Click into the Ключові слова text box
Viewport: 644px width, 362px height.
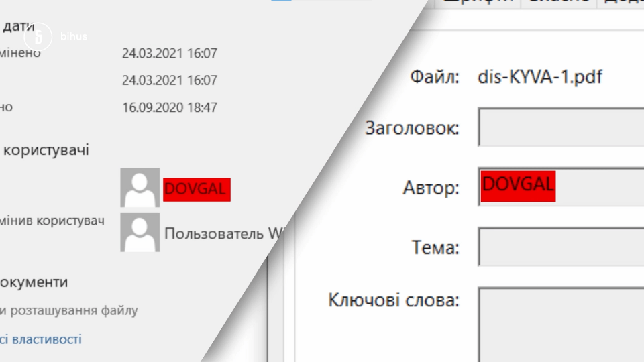(x=561, y=322)
